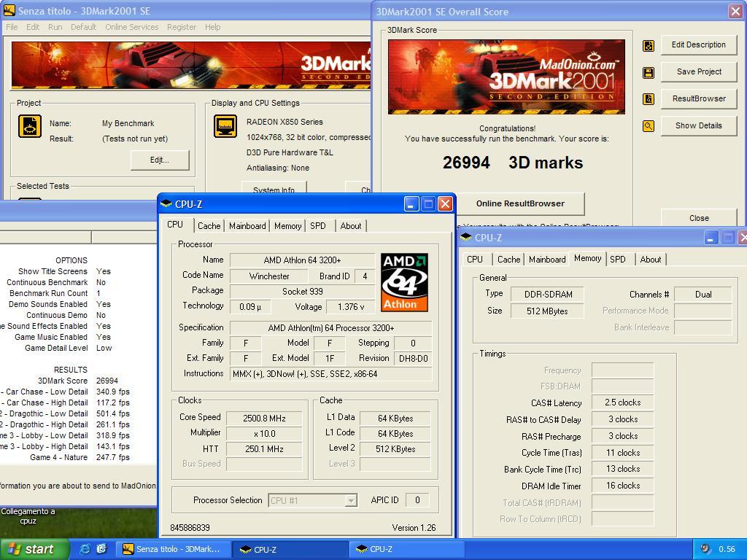Maximize the front CPU-Z window
Viewport: 747px width, 560px height.
[428, 204]
